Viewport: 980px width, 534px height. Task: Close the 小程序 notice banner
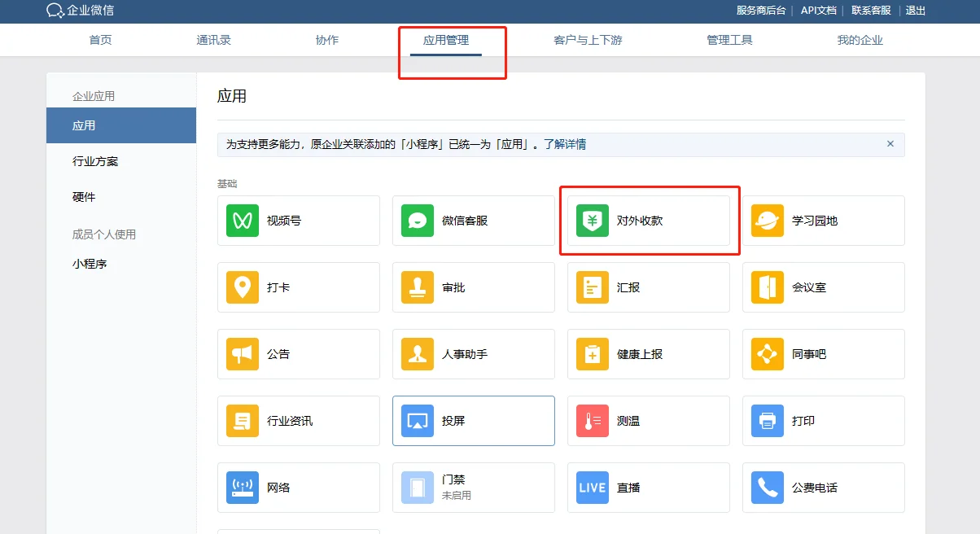pos(890,144)
